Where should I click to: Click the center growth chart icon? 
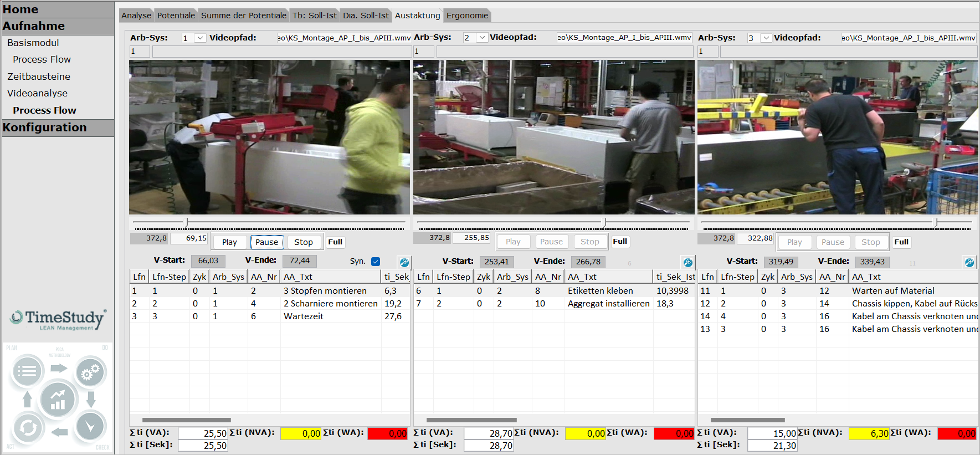[58, 399]
